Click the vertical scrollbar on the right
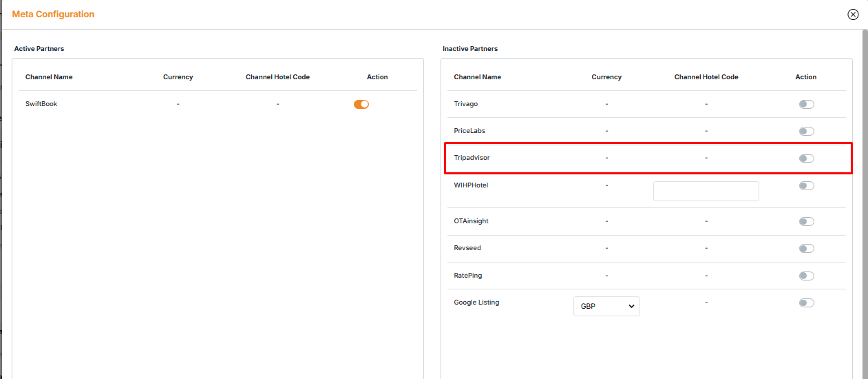 [x=865, y=207]
